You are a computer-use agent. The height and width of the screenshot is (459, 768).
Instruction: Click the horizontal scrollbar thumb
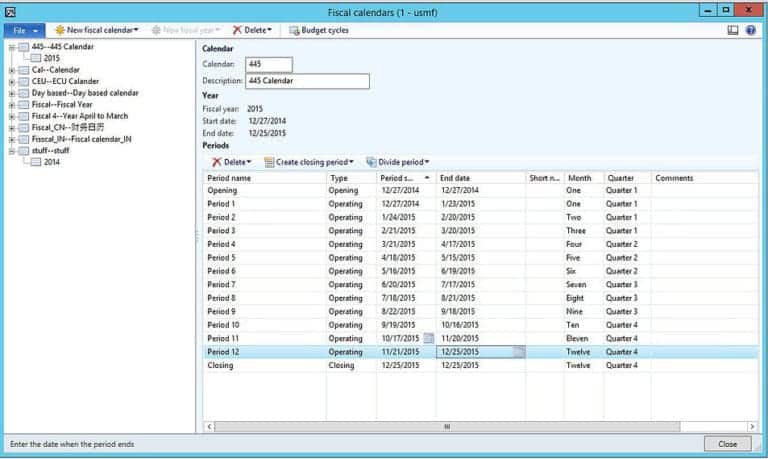(447, 427)
